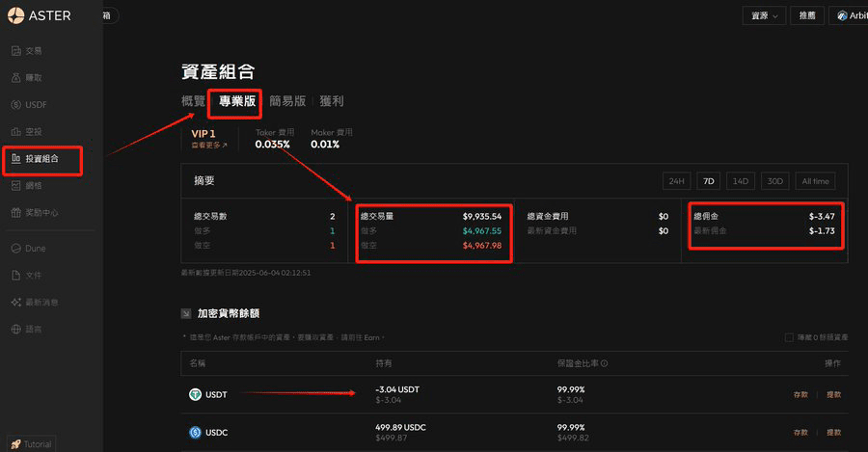Screen dimensions: 868x452
Task: Click 存款 in the USDT row
Action: (x=800, y=394)
